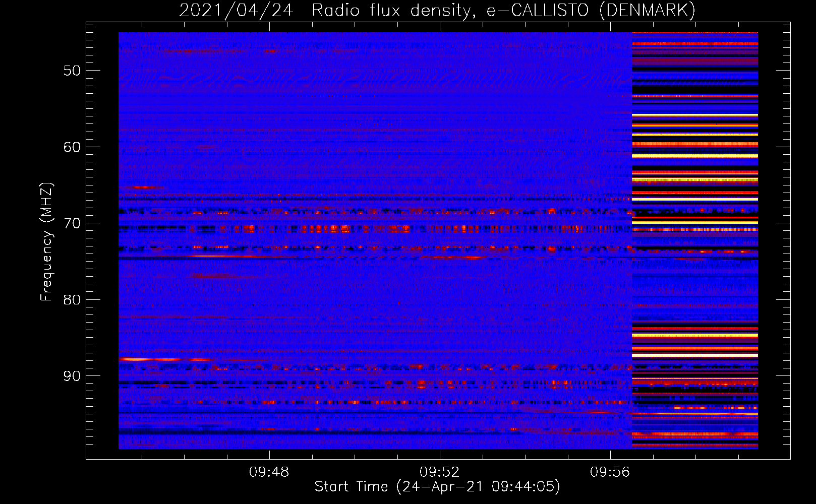
Task: Click the 90 MHz frequency tick label
Action: click(72, 376)
